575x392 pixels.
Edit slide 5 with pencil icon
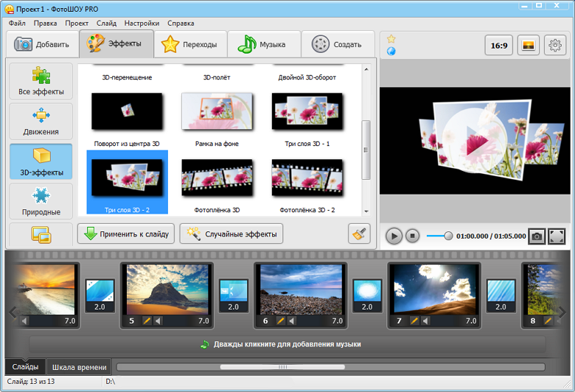point(147,321)
